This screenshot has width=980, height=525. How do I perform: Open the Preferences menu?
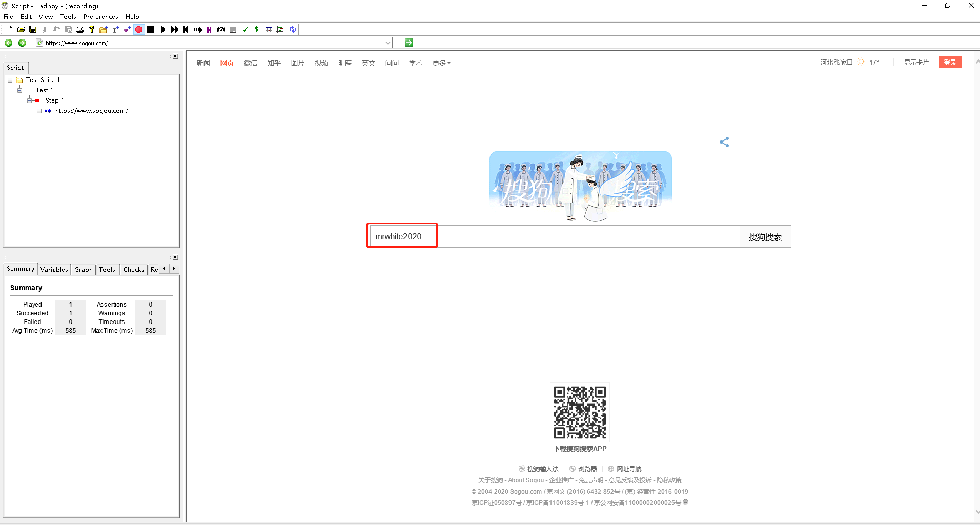coord(100,16)
